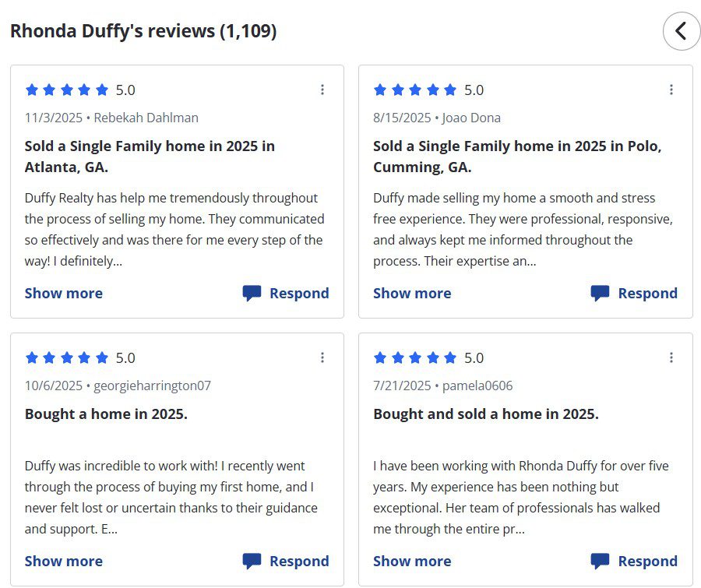The image size is (701, 588).
Task: Expand the full review from georgieharrington07
Action: pyautogui.click(x=63, y=561)
